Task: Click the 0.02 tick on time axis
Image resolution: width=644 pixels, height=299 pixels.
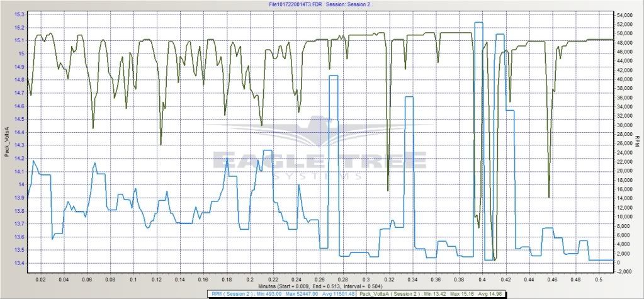Action: tap(41, 278)
